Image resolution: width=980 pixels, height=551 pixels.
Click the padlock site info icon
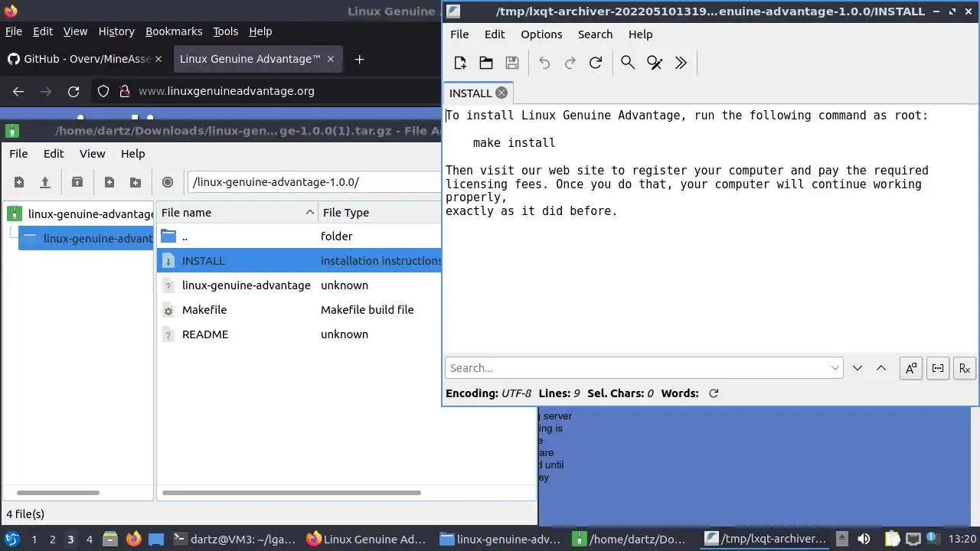coord(125,91)
